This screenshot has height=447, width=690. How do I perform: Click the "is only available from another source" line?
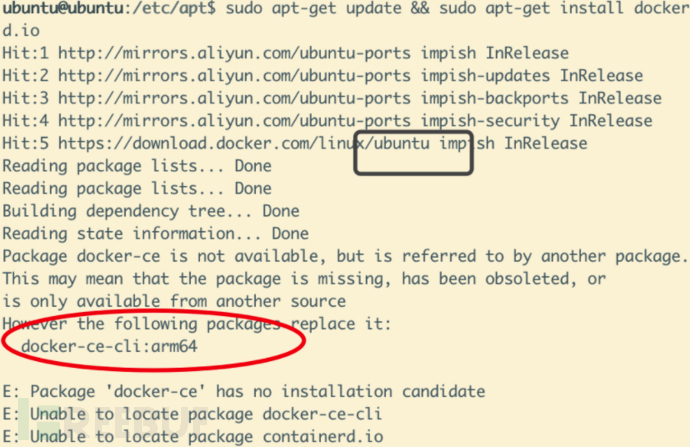point(173,300)
